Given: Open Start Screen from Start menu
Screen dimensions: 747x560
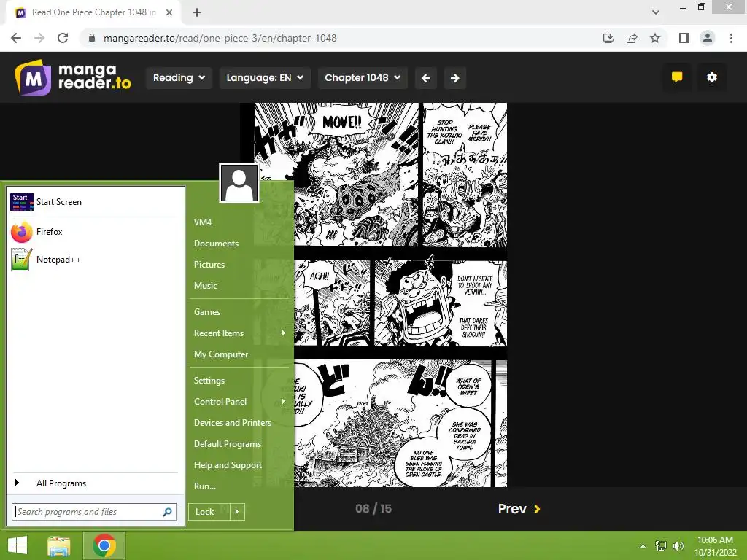Looking at the screenshot, I should 94,202.
